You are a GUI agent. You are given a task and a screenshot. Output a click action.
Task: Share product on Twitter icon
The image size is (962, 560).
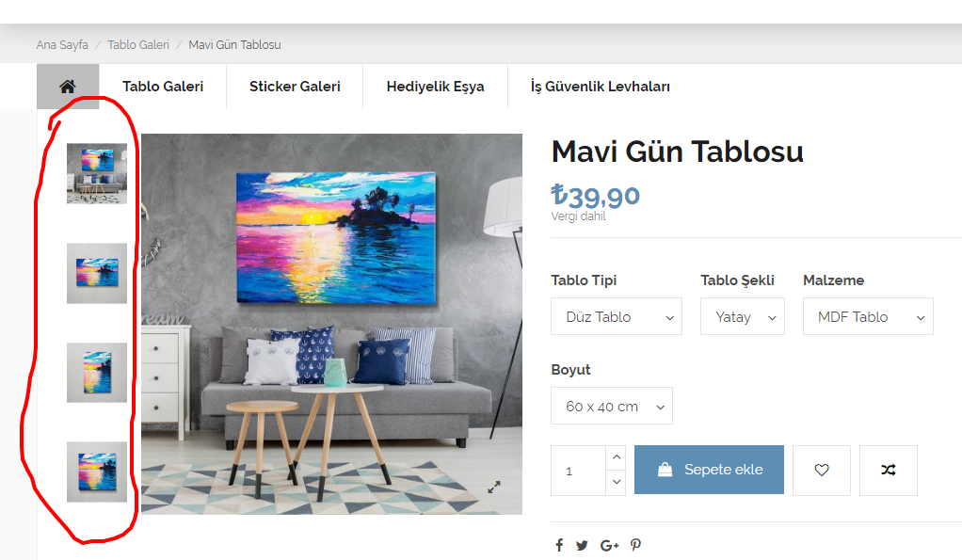582,545
